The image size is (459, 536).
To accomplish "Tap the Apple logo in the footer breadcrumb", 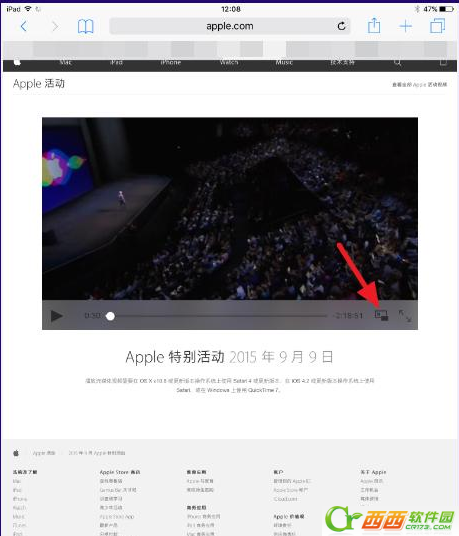I will coord(16,453).
